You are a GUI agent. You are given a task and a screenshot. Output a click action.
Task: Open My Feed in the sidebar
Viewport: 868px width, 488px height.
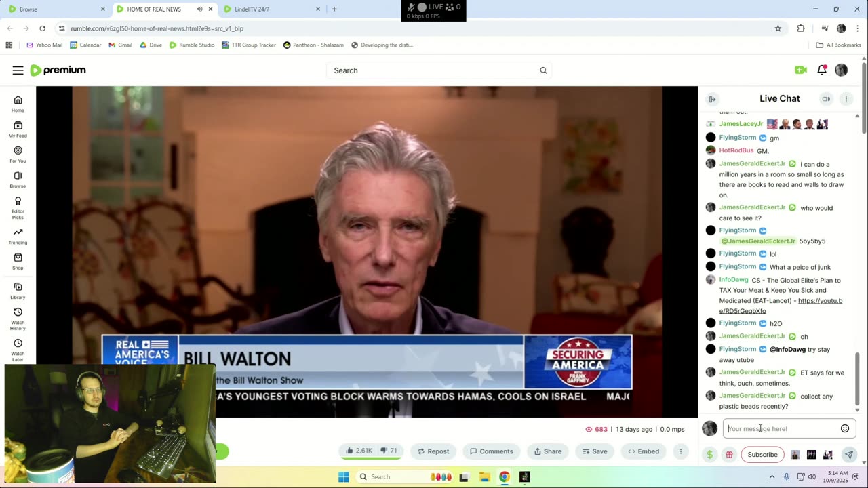coord(18,129)
